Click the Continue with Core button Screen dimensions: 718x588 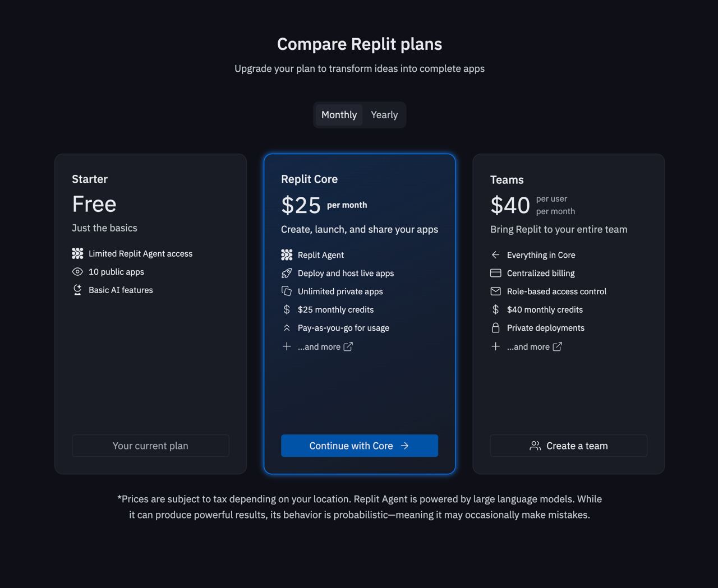pyautogui.click(x=360, y=446)
